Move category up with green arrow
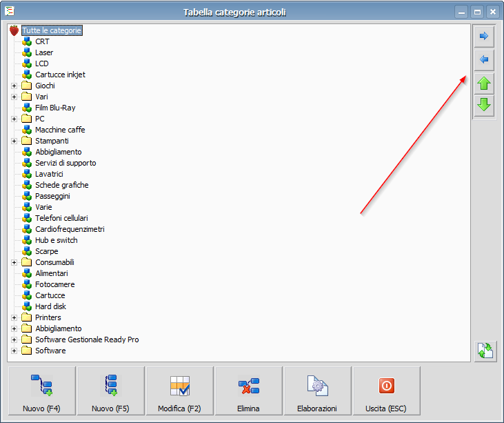This screenshot has height=423, width=504. [484, 83]
